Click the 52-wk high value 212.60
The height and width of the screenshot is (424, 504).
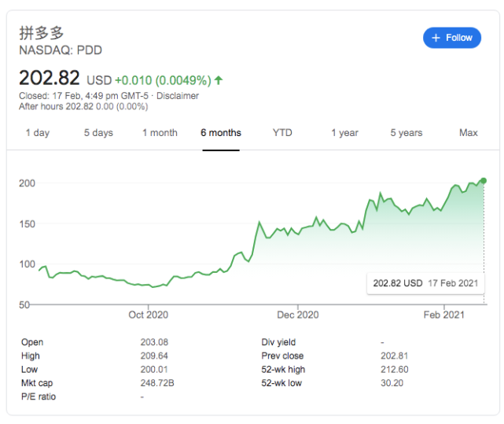pyautogui.click(x=393, y=370)
